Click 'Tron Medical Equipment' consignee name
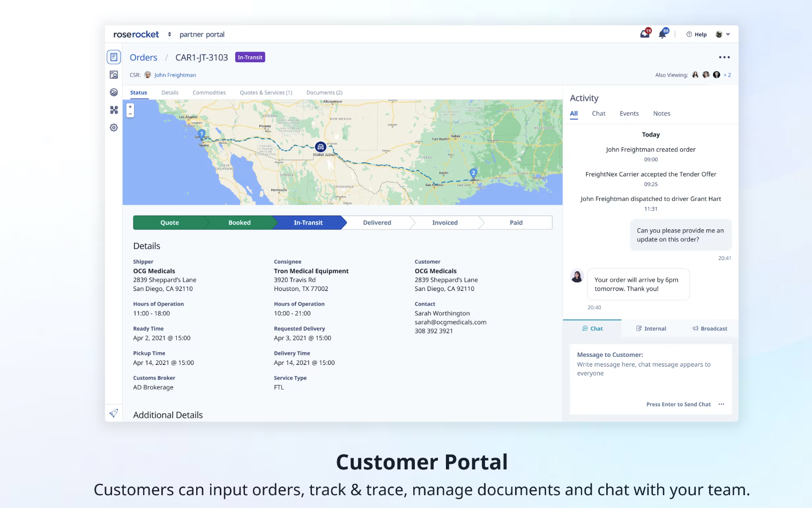Image resolution: width=812 pixels, height=508 pixels. [x=311, y=271]
